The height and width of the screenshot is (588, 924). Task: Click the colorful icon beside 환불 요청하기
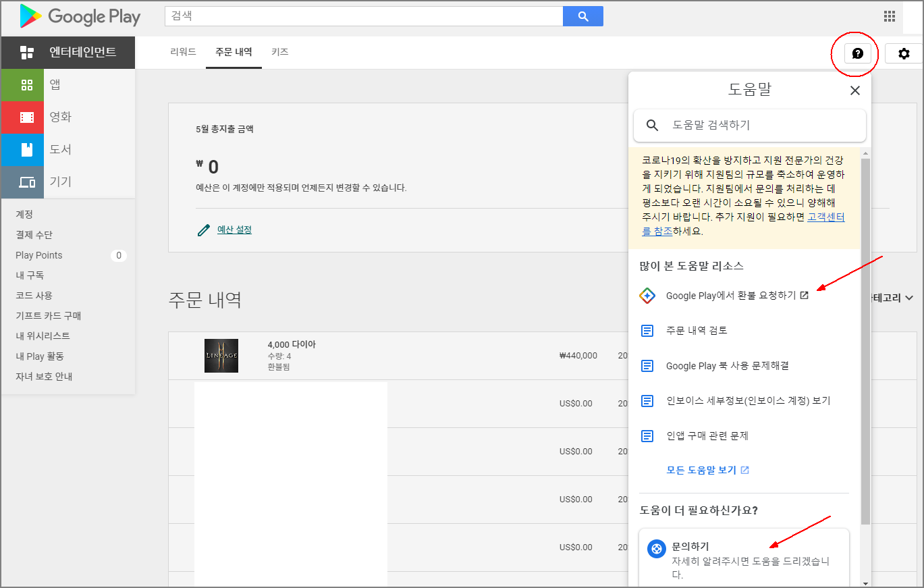coord(647,295)
